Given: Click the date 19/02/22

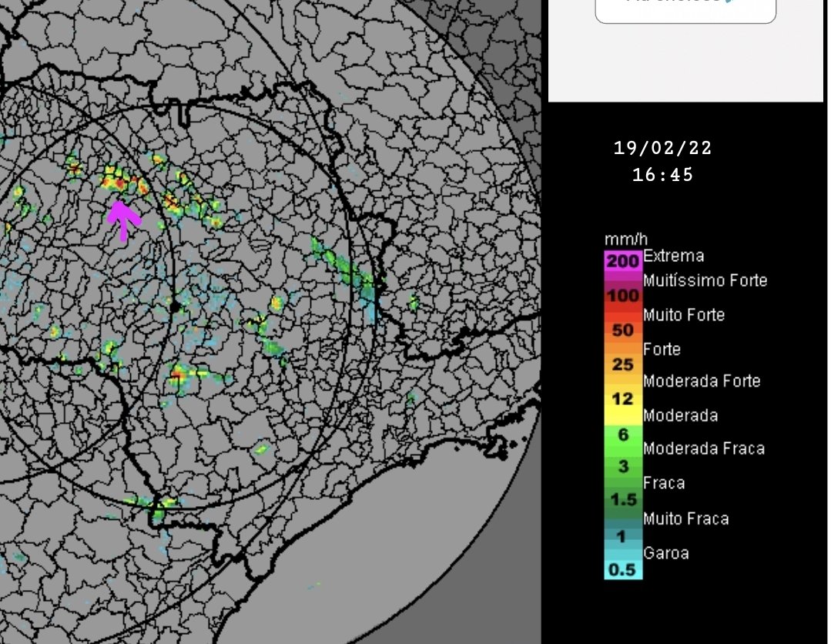Looking at the screenshot, I should click(662, 148).
